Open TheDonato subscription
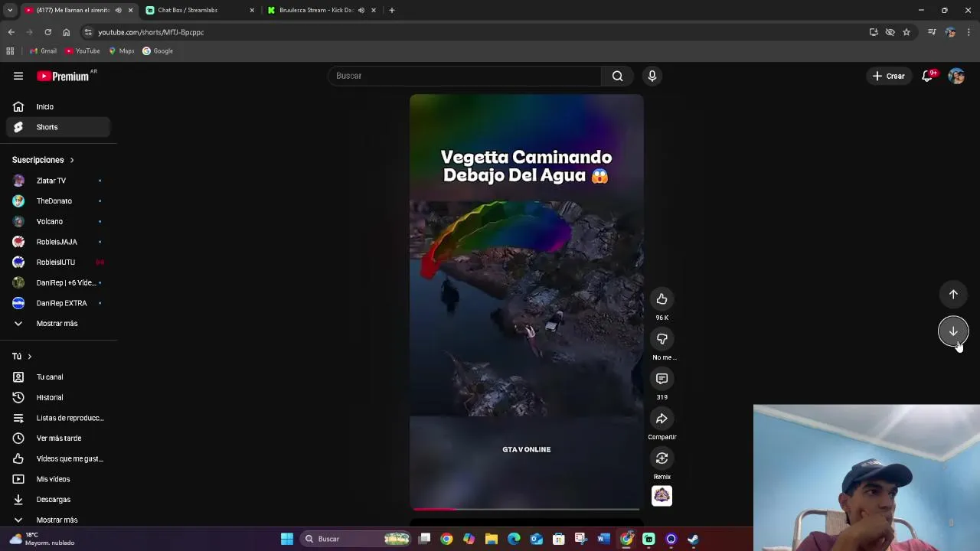 coord(58,201)
